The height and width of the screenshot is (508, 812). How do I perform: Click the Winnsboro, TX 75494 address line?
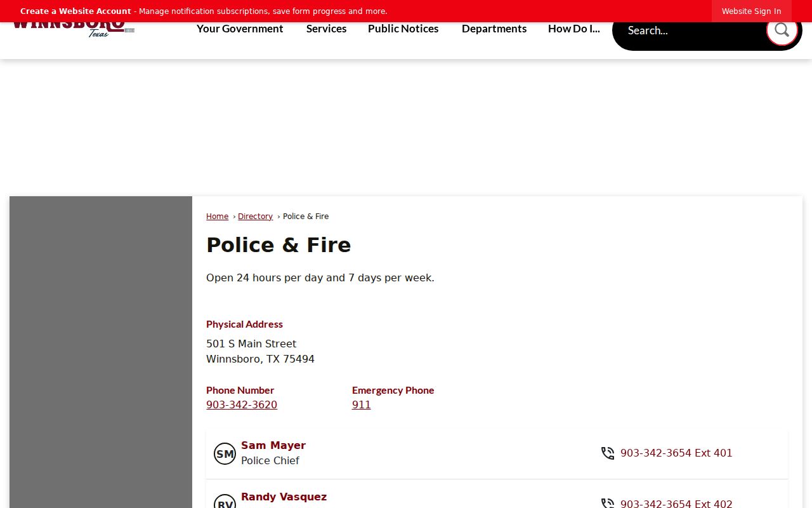(x=260, y=359)
